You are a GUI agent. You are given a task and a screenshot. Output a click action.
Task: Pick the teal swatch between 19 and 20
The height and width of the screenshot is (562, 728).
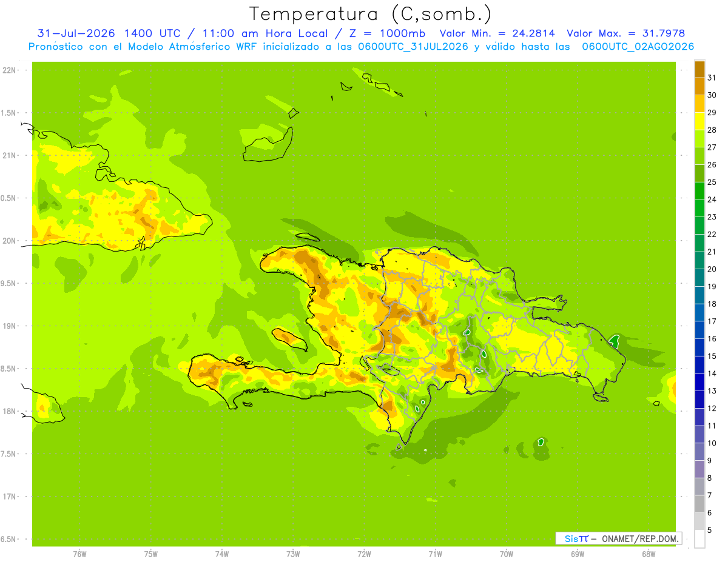click(x=699, y=278)
